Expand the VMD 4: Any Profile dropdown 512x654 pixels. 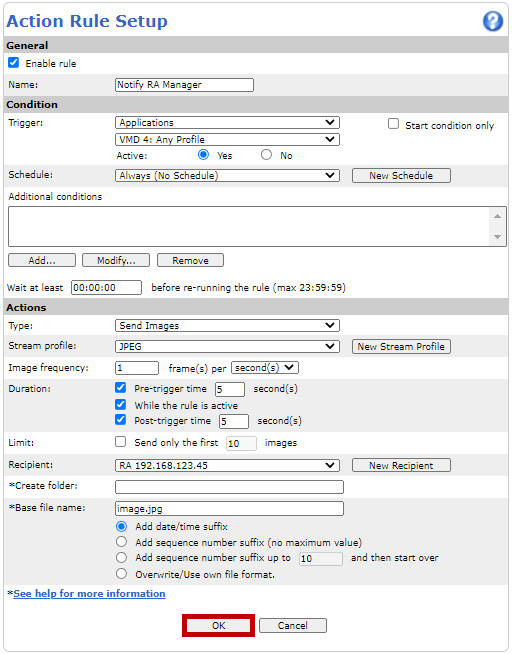coord(227,139)
